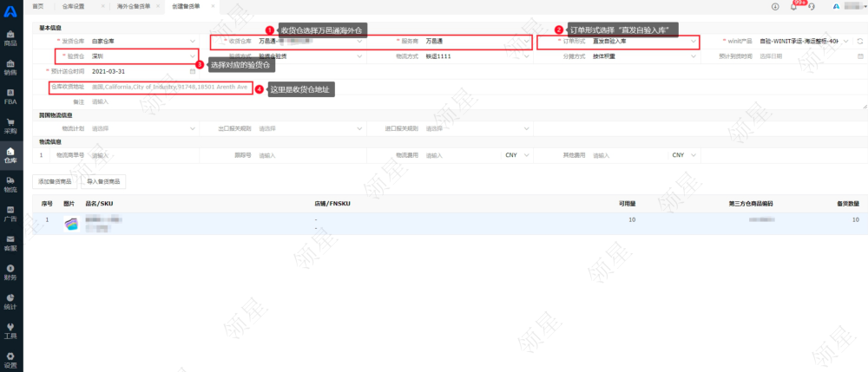
Task: Open the download icon in top bar
Action: [x=774, y=6]
